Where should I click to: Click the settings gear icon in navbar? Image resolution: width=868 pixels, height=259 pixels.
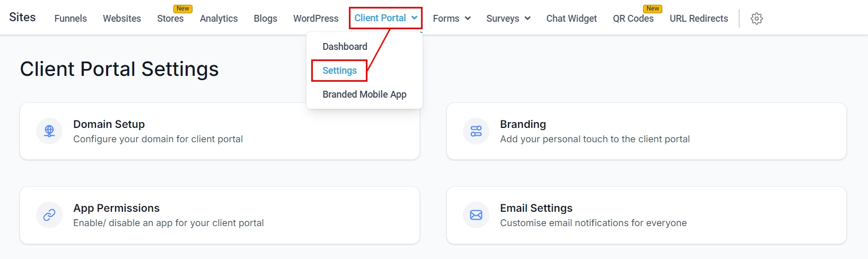coord(757,19)
